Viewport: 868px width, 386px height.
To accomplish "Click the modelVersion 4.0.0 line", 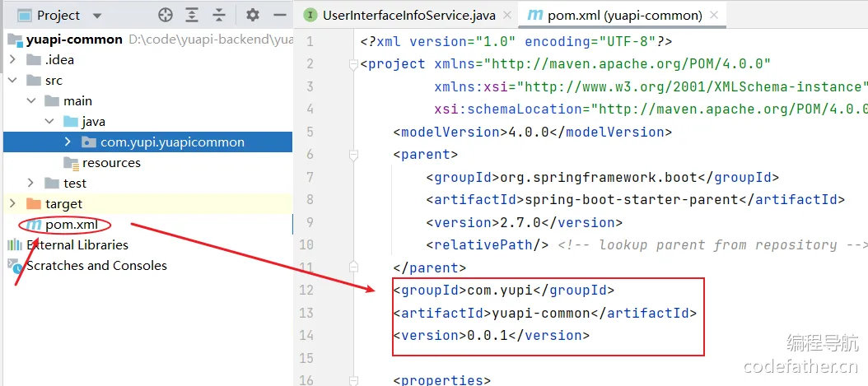I will (533, 133).
